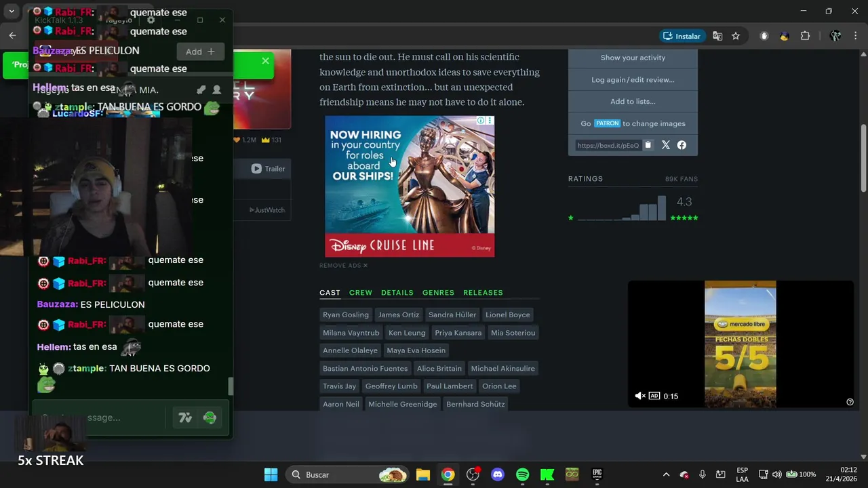Image resolution: width=868 pixels, height=488 pixels.
Task: Open the tab search dropdown arrow
Action: (12, 12)
